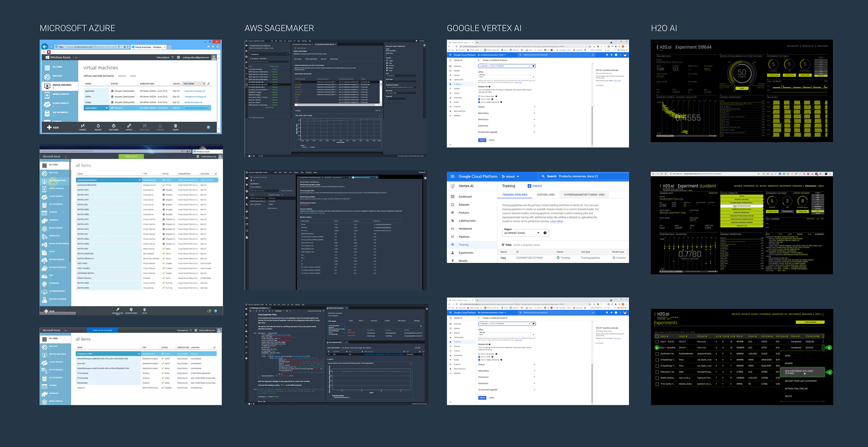Select All Items grid icon in Windows Azure sidebar

tap(47, 68)
